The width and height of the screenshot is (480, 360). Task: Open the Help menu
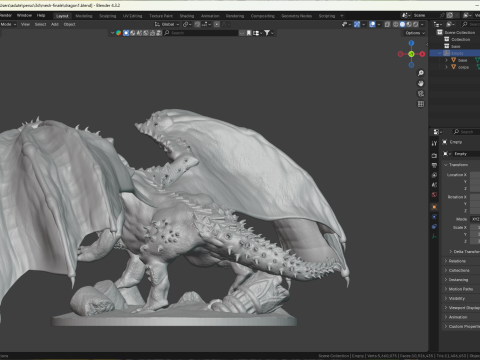click(41, 15)
